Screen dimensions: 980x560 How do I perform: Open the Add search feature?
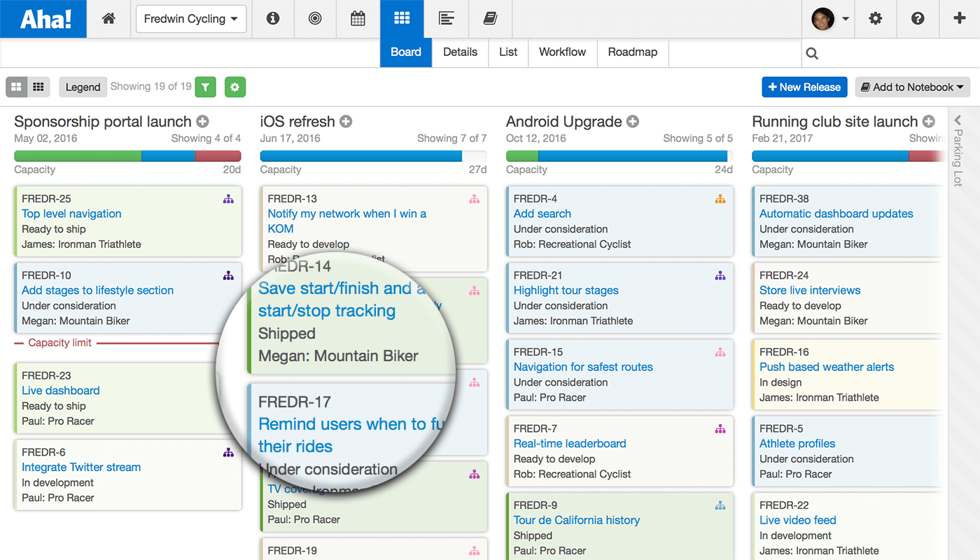click(542, 213)
